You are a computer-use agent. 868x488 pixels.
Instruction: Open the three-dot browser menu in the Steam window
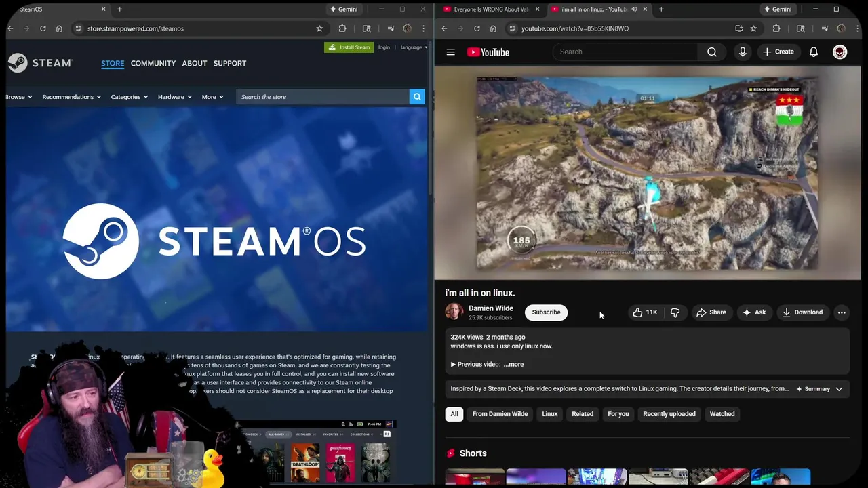click(x=424, y=28)
